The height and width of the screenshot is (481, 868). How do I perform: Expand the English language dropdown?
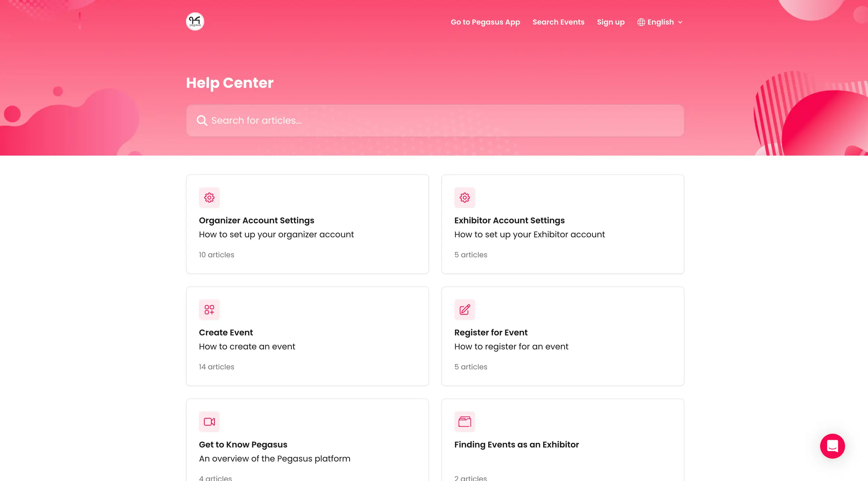point(660,22)
